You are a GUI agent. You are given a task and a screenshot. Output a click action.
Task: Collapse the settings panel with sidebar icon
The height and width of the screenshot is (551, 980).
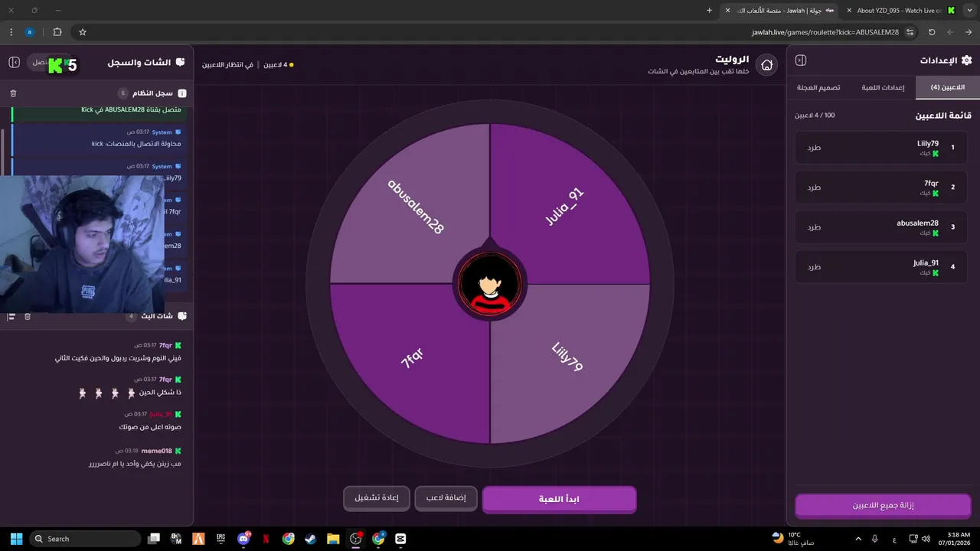[x=801, y=60]
